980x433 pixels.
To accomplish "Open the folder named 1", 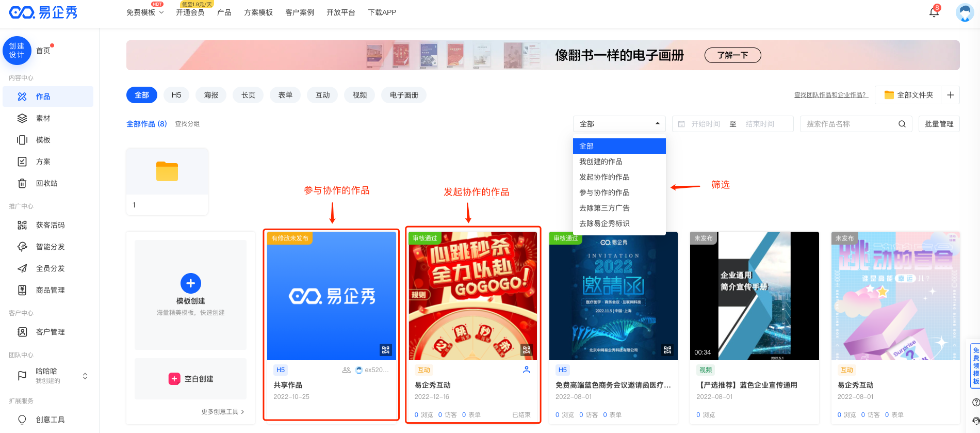I will 167,181.
